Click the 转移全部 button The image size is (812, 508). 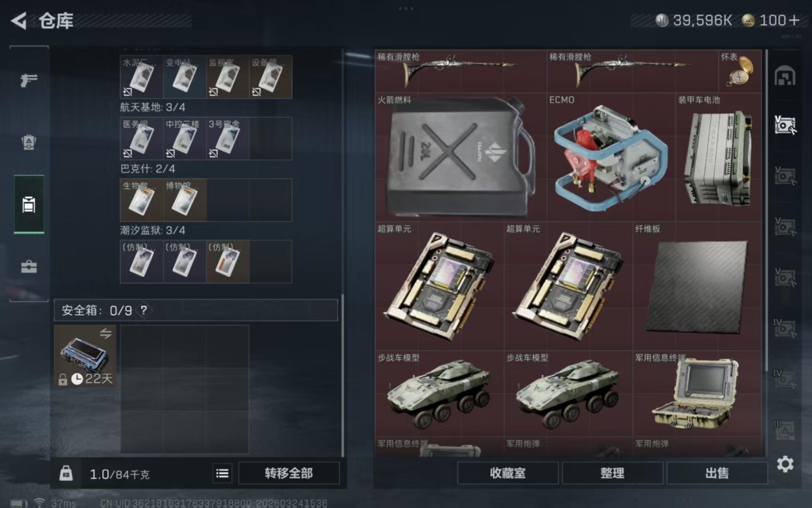coord(289,473)
